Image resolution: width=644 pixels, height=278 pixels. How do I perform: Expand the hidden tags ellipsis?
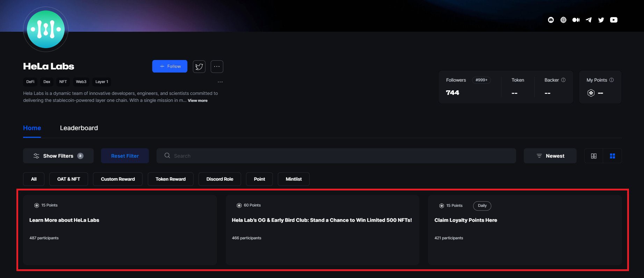220,82
